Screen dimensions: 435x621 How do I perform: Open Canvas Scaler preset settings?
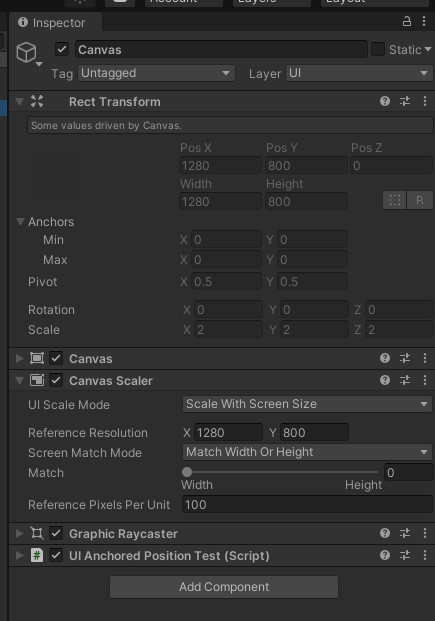point(405,381)
